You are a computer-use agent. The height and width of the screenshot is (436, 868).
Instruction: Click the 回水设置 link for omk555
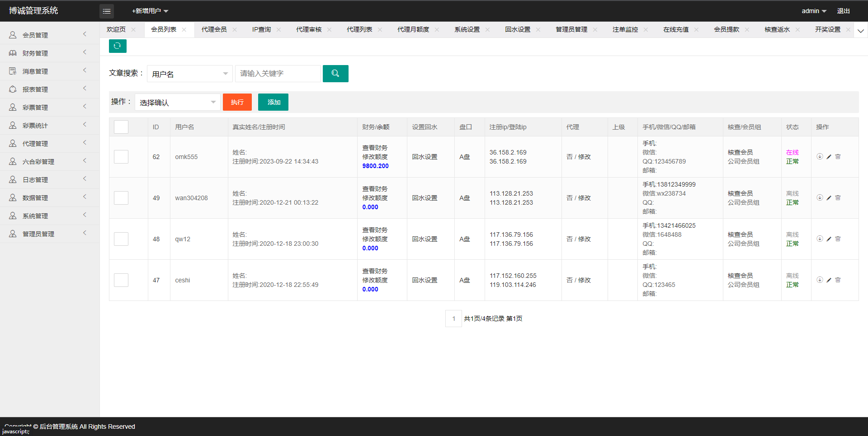(425, 157)
